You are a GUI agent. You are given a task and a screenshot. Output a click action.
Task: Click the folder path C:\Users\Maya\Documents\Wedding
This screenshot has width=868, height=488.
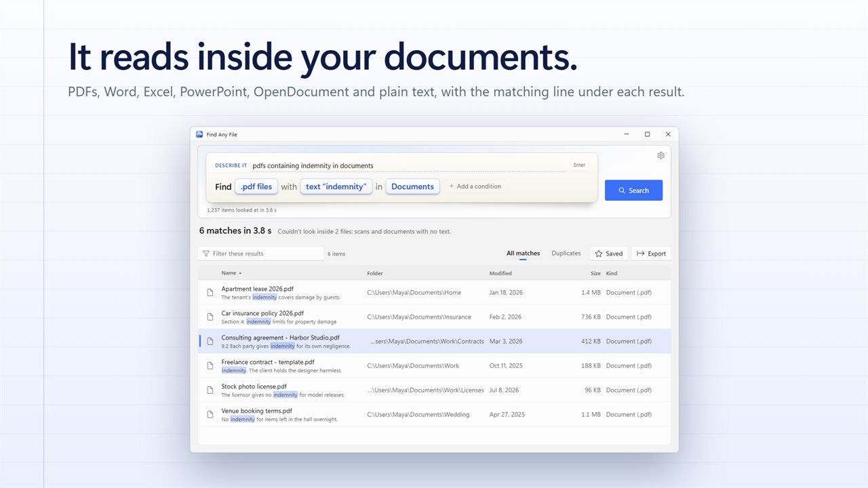point(418,415)
